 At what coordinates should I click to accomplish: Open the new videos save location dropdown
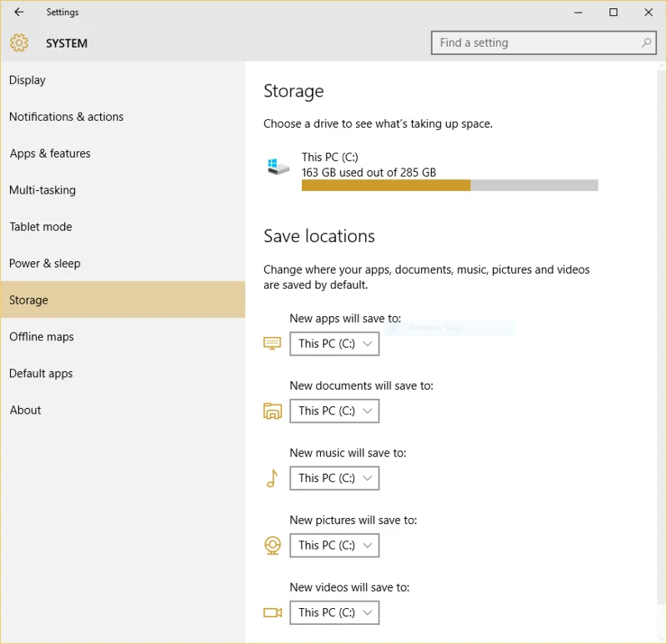coord(334,612)
